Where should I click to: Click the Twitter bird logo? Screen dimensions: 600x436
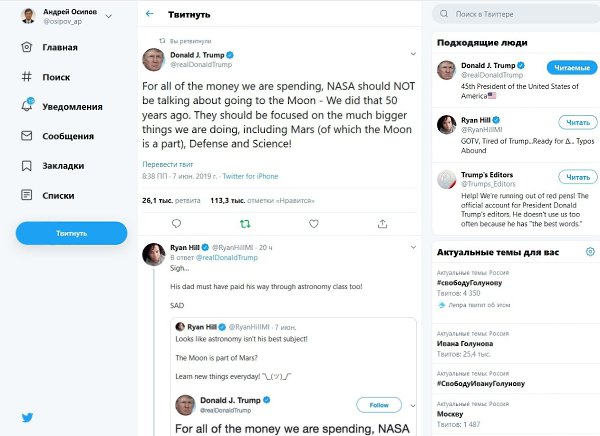27,417
